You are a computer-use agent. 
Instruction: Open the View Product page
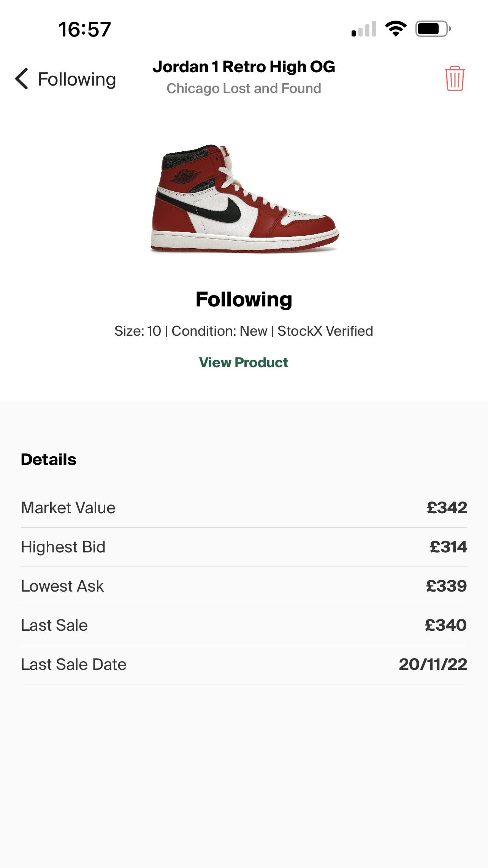click(x=244, y=362)
